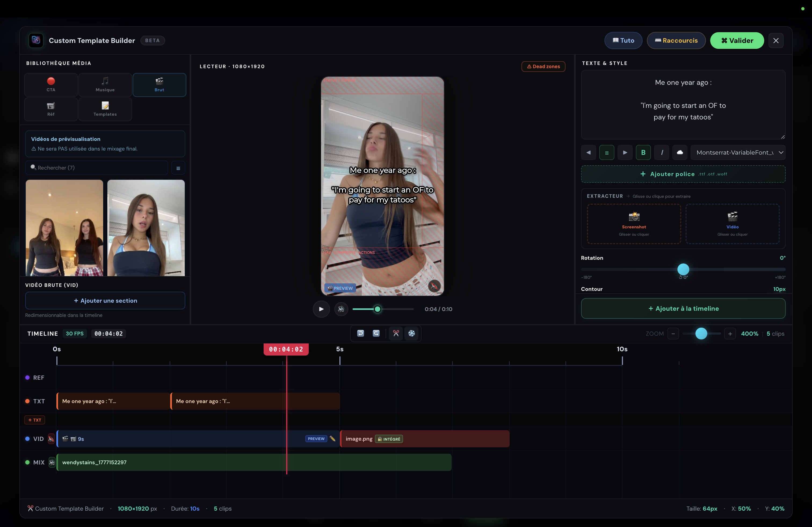Select the second TXT clip

pyautogui.click(x=255, y=401)
